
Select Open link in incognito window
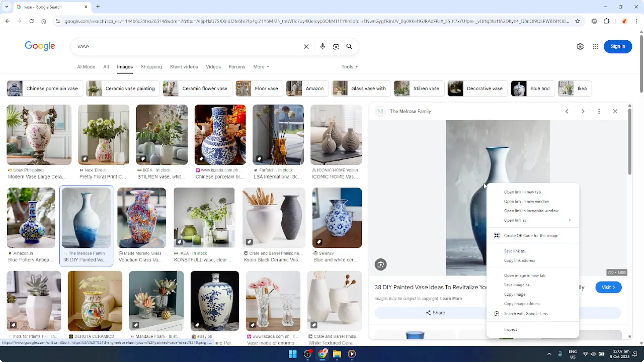[531, 211]
